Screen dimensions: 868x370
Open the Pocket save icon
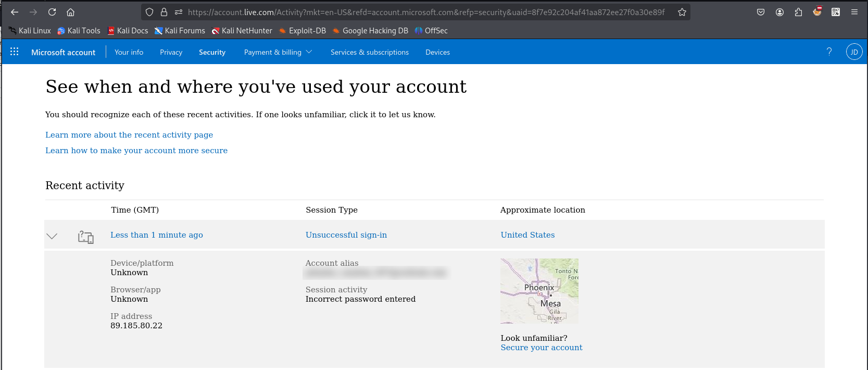pos(761,12)
